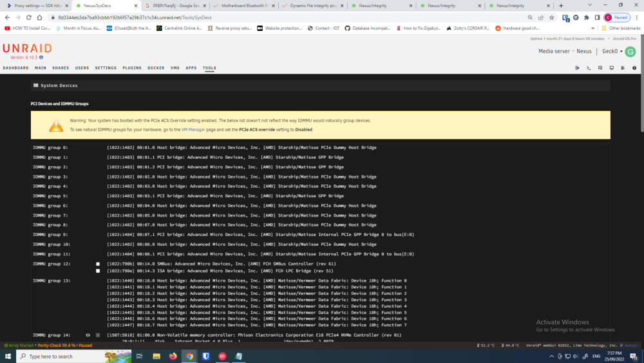Open the DOCKER menu

(156, 68)
